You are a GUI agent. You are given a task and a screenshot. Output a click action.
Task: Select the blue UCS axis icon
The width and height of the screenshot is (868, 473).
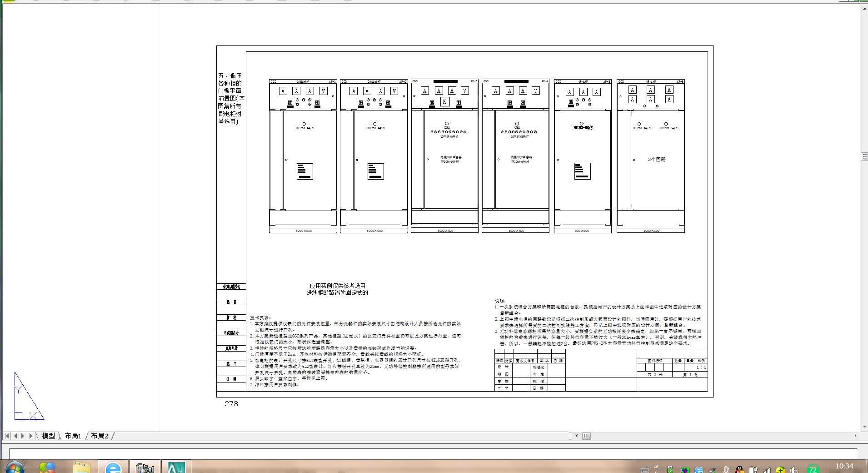click(29, 396)
